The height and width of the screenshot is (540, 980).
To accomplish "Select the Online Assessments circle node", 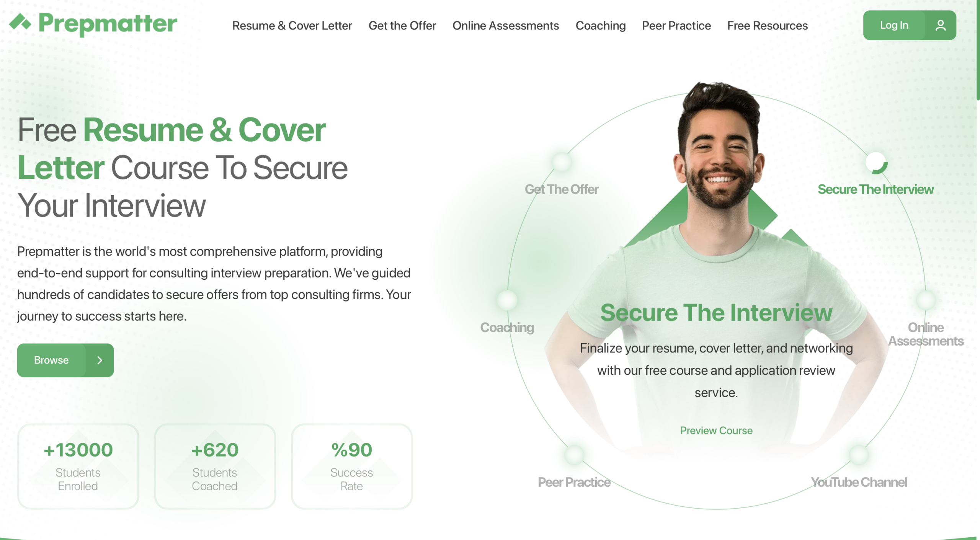I will point(926,300).
